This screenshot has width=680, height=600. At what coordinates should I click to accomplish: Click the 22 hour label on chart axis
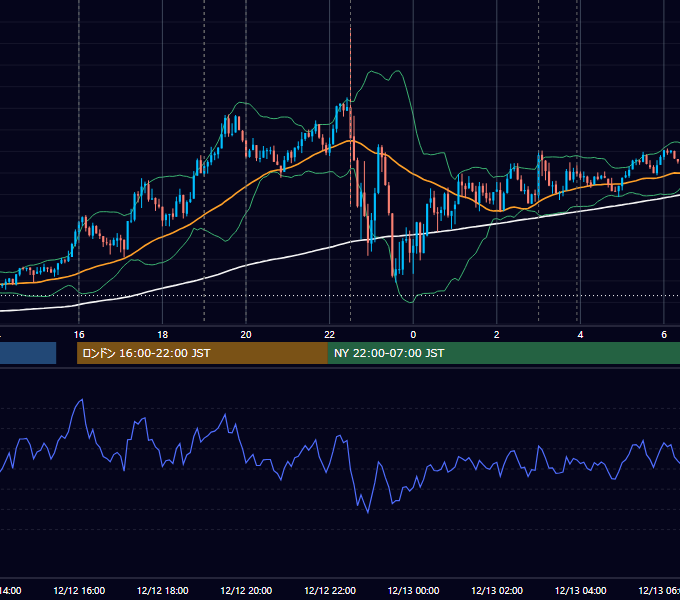pyautogui.click(x=330, y=334)
